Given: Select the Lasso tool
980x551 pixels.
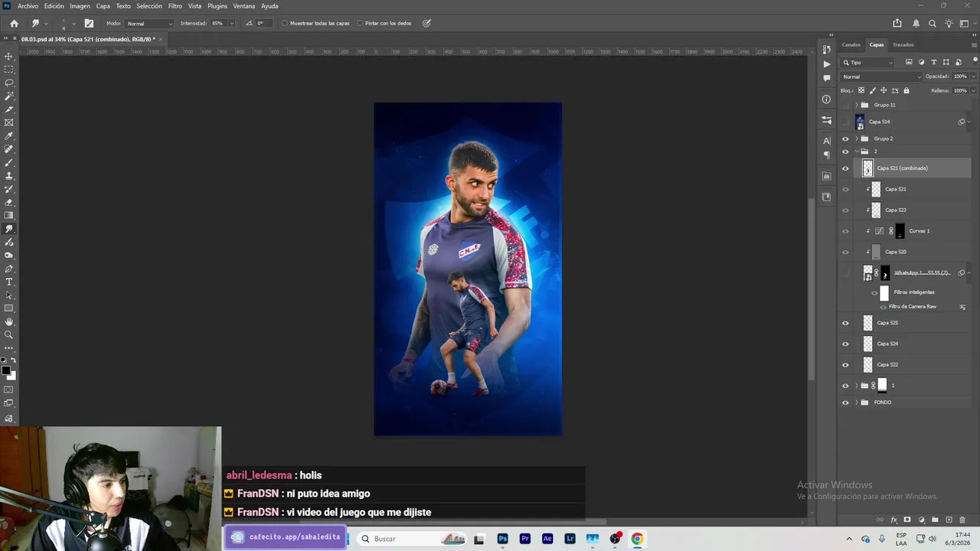Looking at the screenshot, I should [x=9, y=83].
